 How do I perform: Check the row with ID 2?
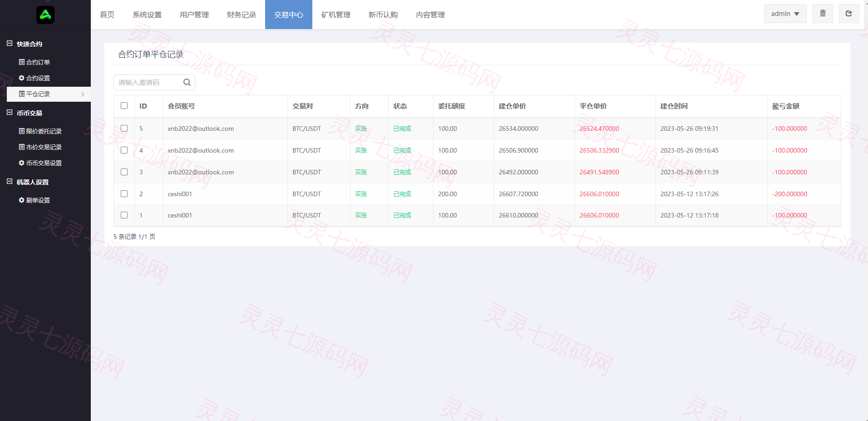click(124, 194)
